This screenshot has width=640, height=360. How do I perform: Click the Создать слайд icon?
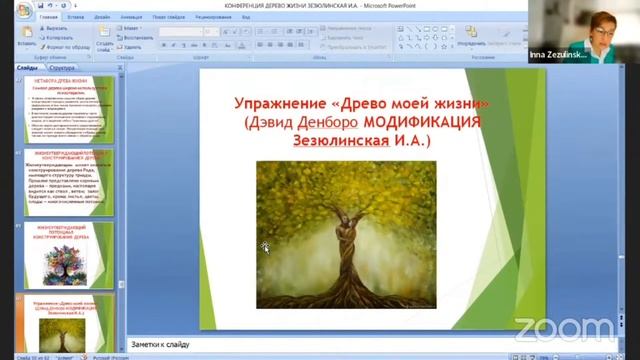click(x=104, y=32)
